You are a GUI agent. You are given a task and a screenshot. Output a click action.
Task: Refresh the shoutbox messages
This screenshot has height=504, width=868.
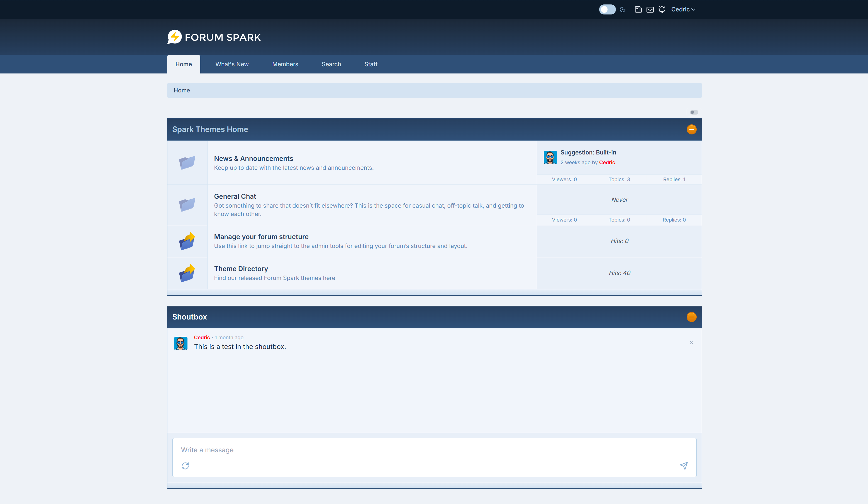(185, 466)
